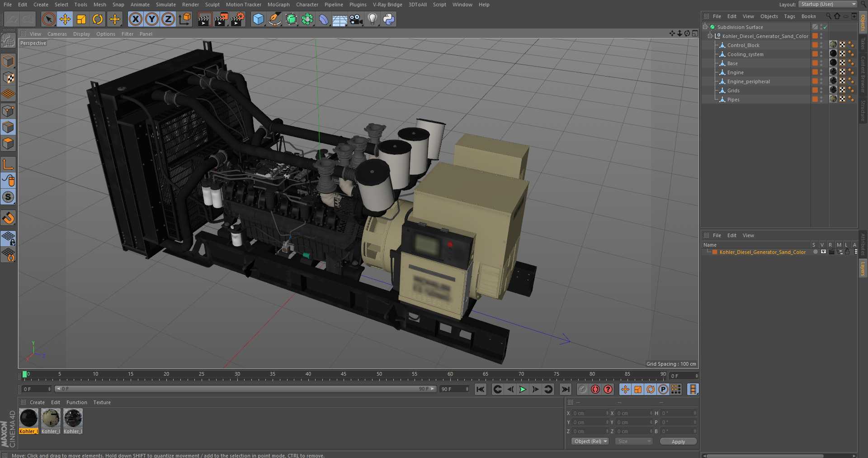Open the Sculpt menu
The height and width of the screenshot is (458, 868).
[212, 5]
